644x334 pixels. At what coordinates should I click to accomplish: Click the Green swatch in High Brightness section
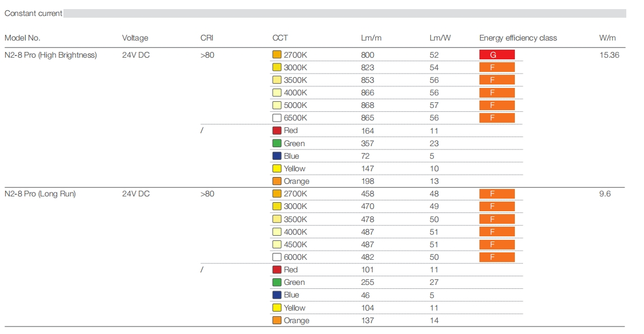click(277, 143)
